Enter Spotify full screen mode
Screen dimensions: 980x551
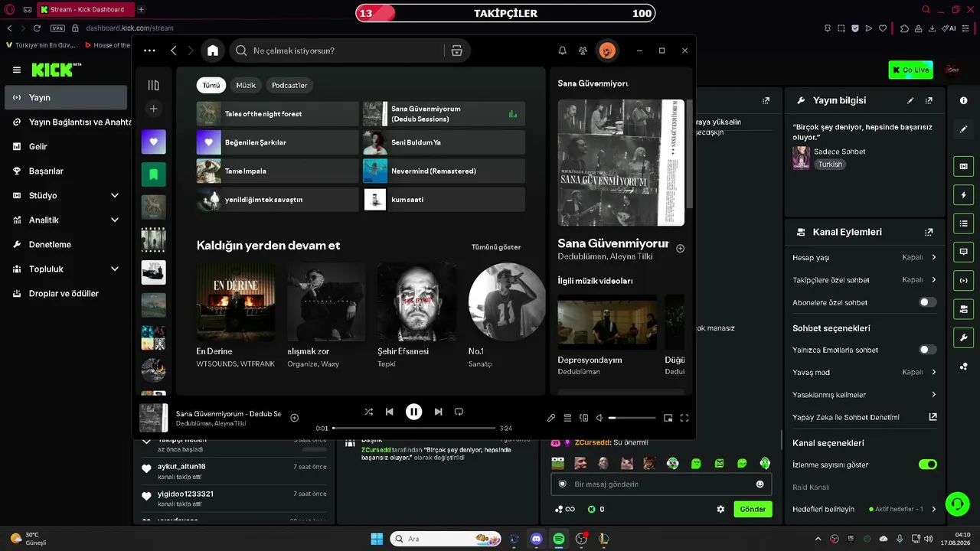684,418
